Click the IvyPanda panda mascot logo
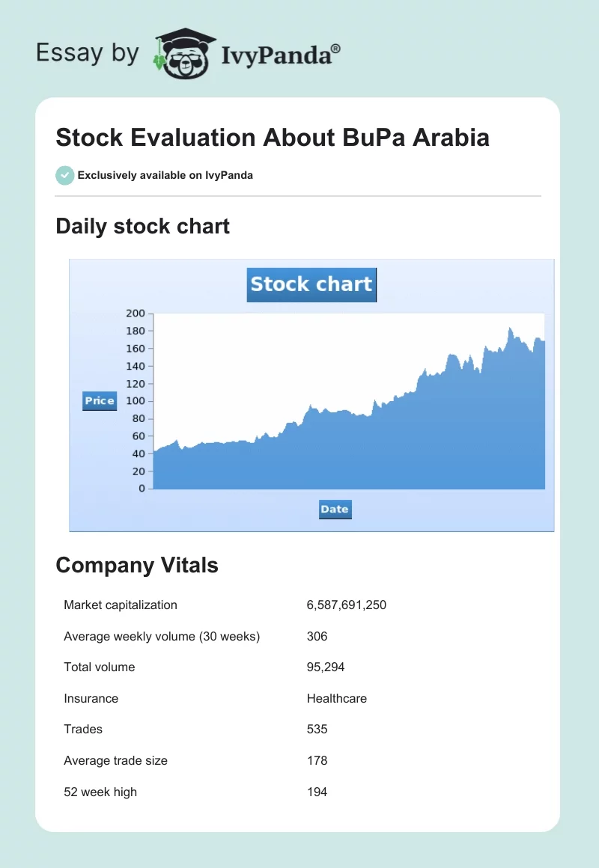 click(x=184, y=53)
